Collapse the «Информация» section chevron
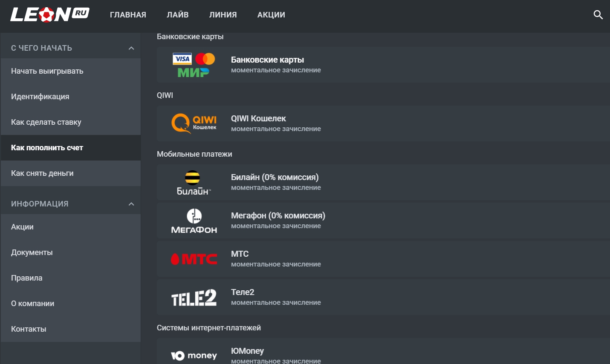 (131, 204)
